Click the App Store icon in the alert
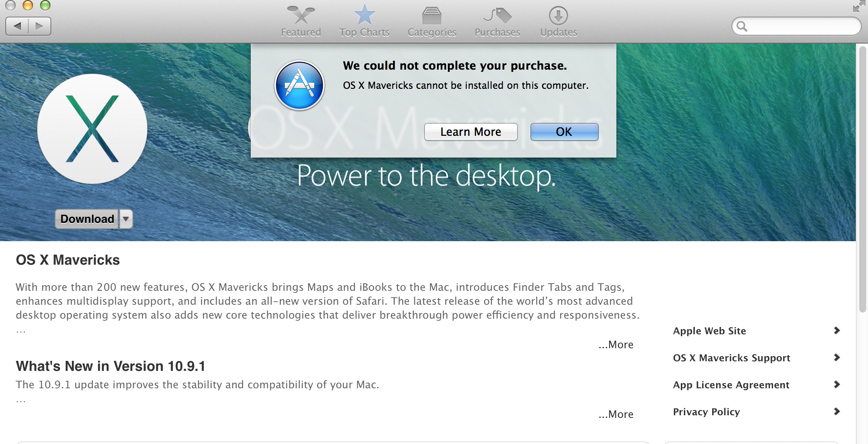The width and height of the screenshot is (868, 444). (299, 85)
